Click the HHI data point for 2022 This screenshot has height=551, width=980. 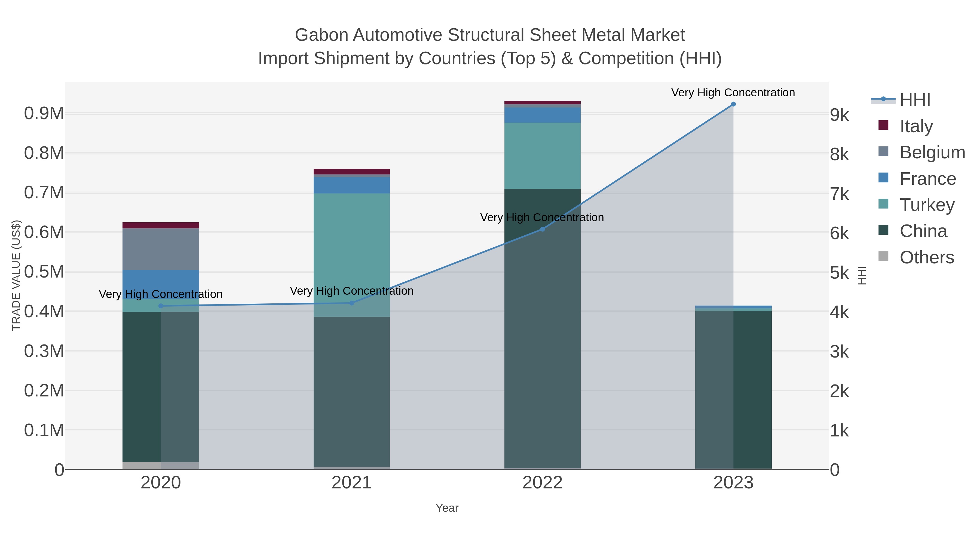(543, 229)
